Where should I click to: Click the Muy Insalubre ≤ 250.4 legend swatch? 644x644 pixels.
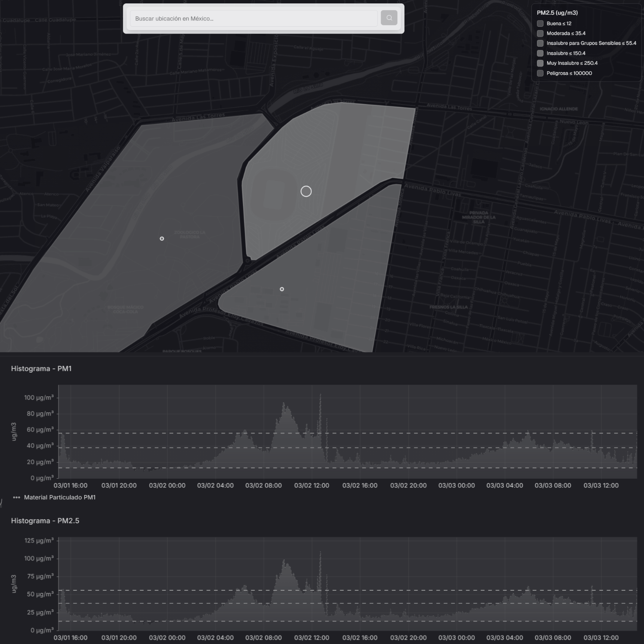tap(540, 63)
